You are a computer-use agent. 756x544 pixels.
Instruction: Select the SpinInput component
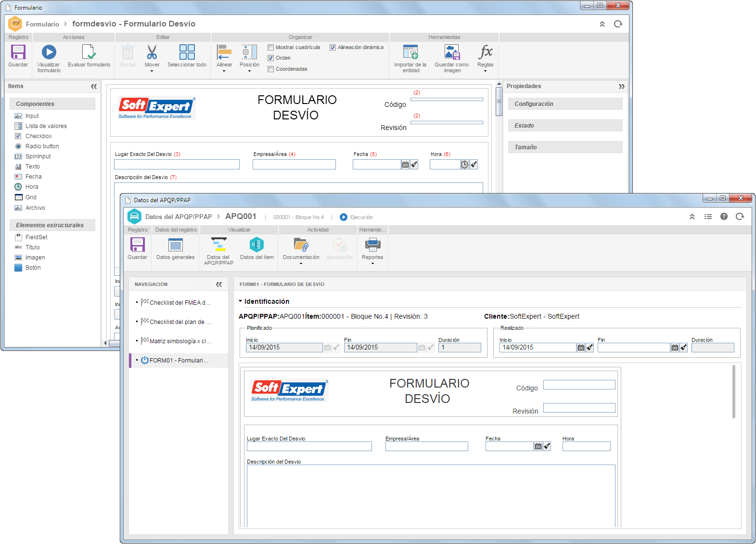click(x=33, y=156)
